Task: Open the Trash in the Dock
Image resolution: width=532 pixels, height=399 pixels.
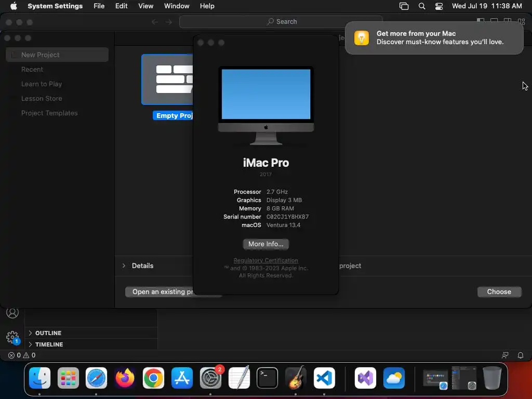Action: click(492, 378)
